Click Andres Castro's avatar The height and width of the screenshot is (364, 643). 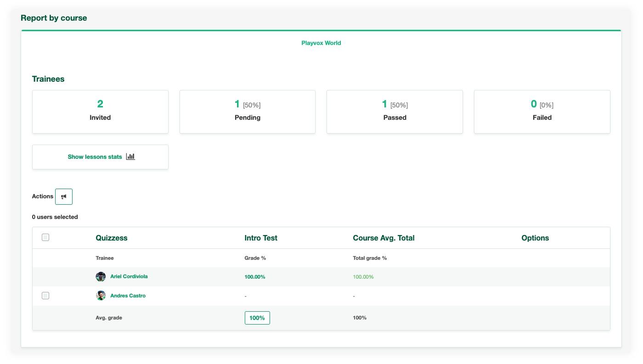click(101, 296)
